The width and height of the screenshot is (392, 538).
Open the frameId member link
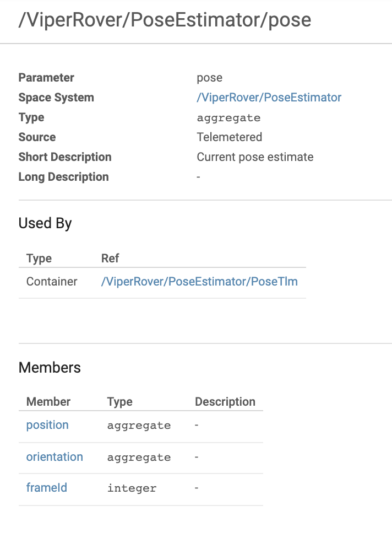(47, 487)
